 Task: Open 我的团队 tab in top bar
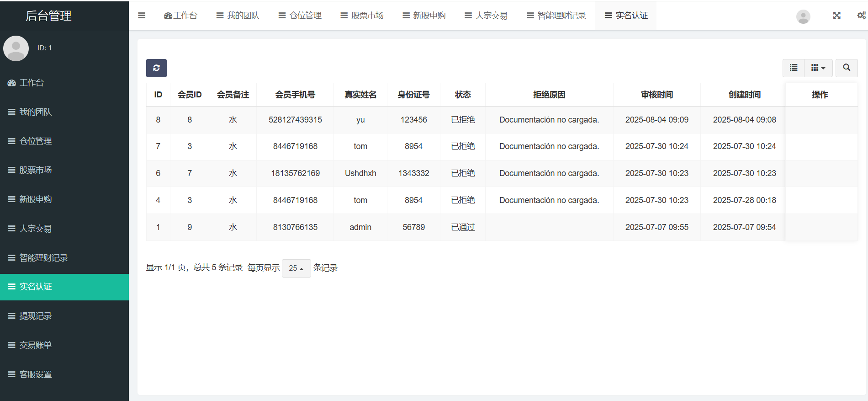[238, 16]
